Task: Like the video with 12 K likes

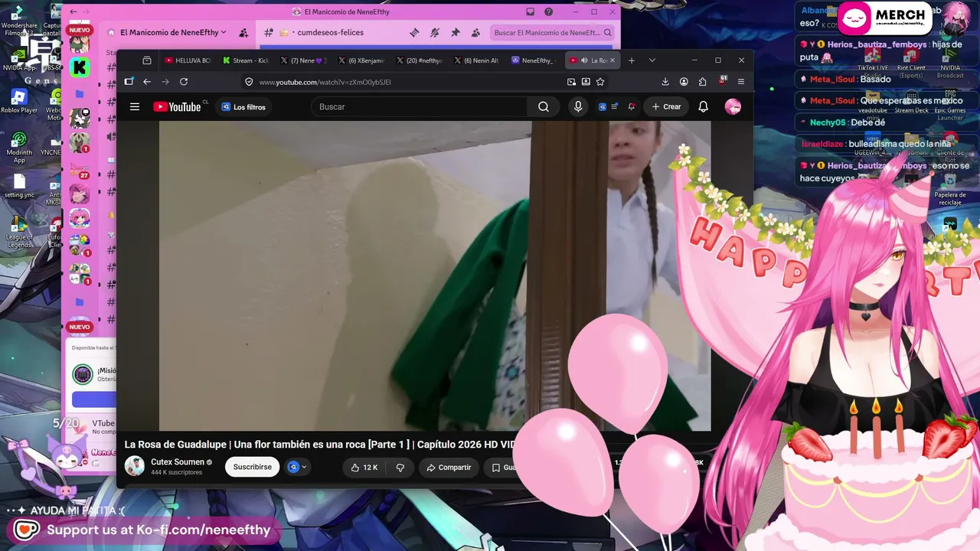Action: pos(364,467)
